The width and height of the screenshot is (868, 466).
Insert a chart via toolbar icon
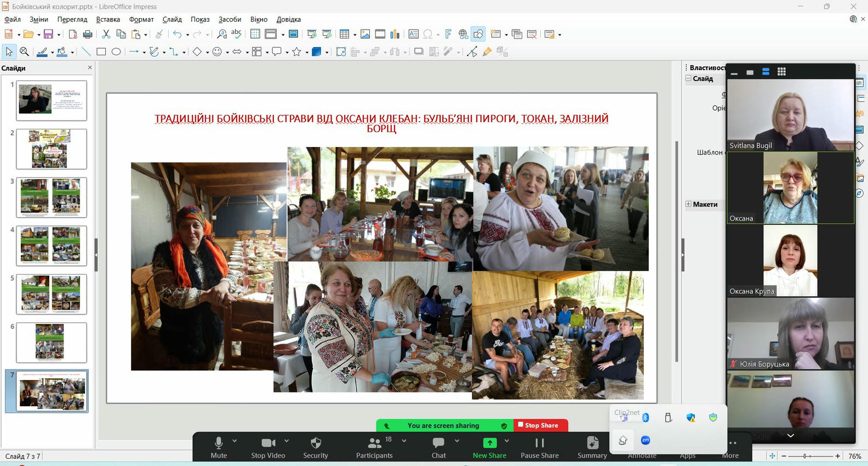[395, 34]
